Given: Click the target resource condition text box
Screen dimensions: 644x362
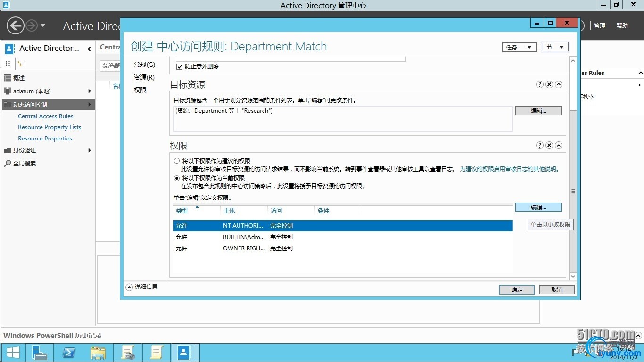Looking at the screenshot, I should point(343,118).
